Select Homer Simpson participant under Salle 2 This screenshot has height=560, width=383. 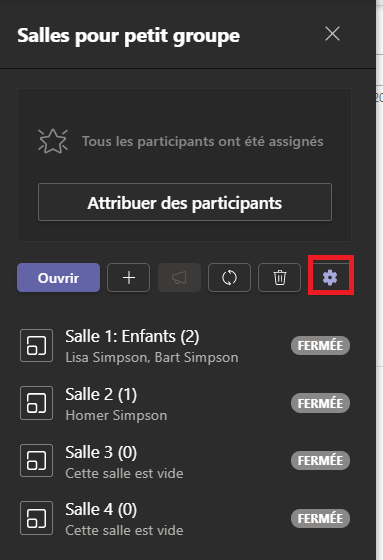[x=116, y=415]
